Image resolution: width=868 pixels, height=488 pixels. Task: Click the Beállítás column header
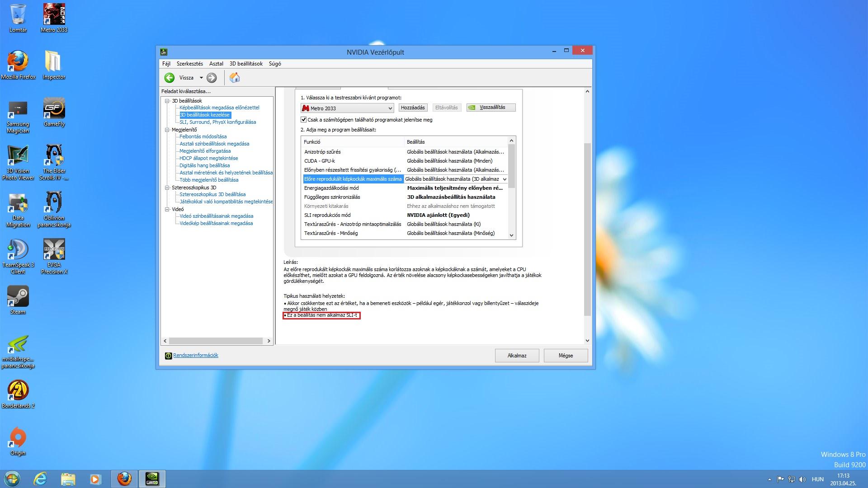click(456, 142)
